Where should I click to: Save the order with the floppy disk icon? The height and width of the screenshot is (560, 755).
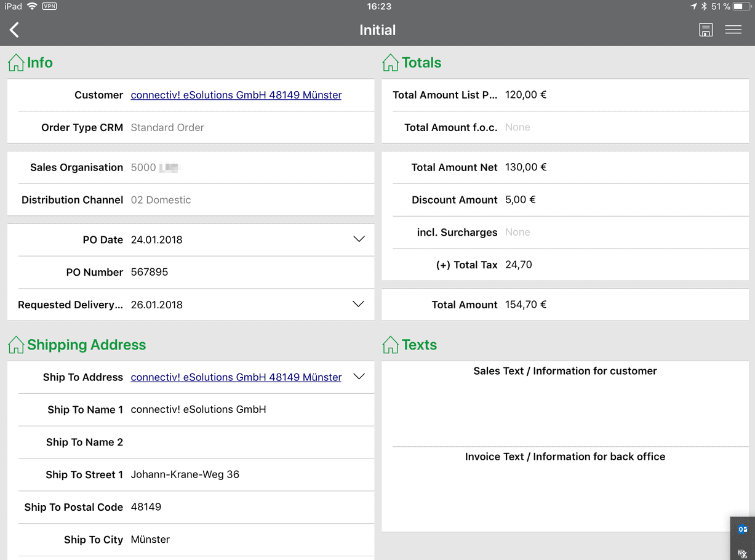click(706, 30)
